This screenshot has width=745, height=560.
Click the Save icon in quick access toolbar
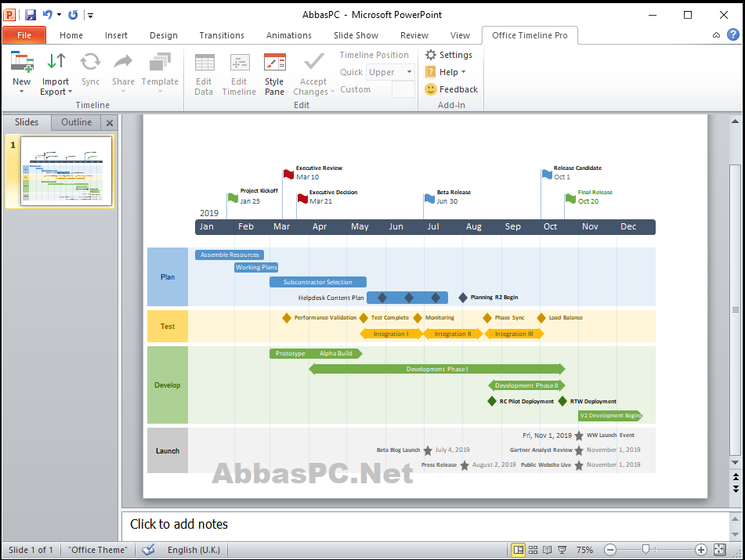pos(31,15)
